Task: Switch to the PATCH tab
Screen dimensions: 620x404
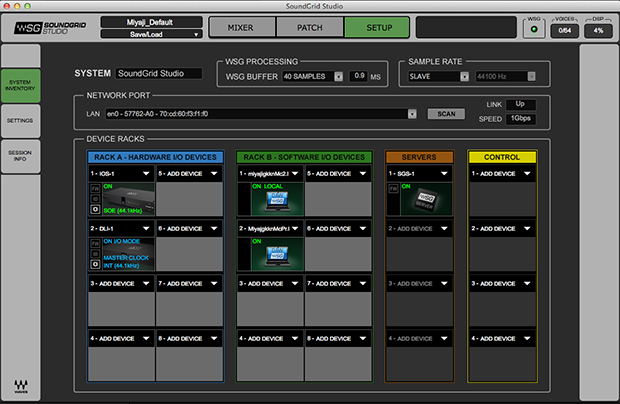Action: [310, 28]
